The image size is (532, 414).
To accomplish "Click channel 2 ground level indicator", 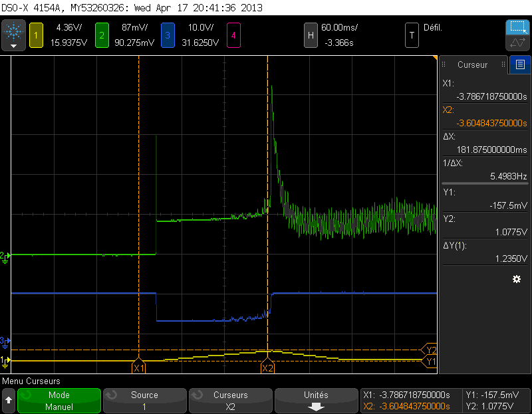I will click(5, 257).
